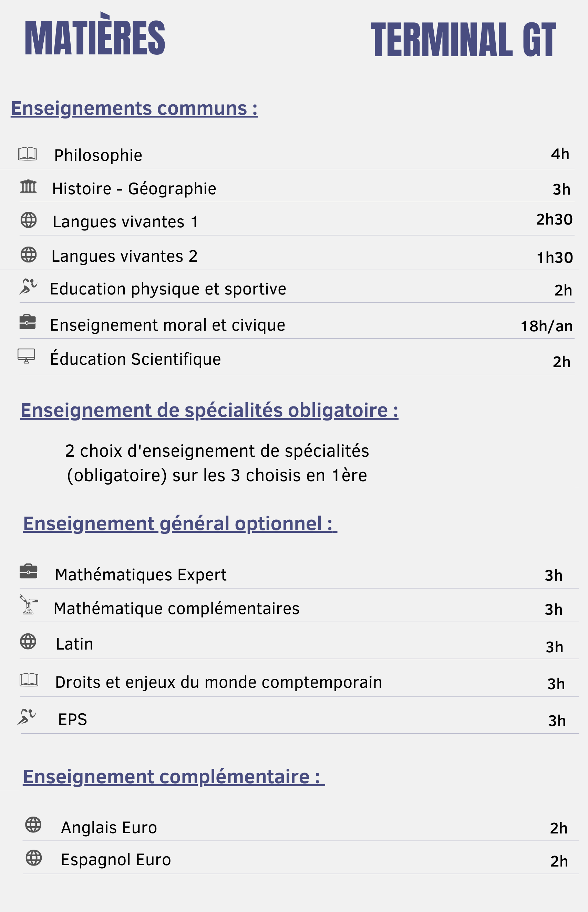The width and height of the screenshot is (588, 912).
Task: Click the runner icon beside Education physique et sportive
Action: (28, 287)
